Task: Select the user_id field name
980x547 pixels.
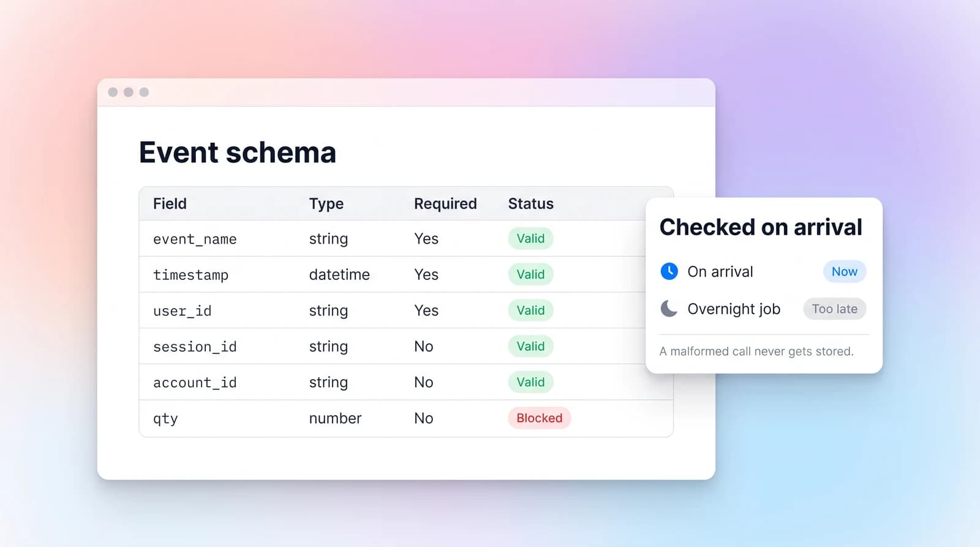Action: 182,311
